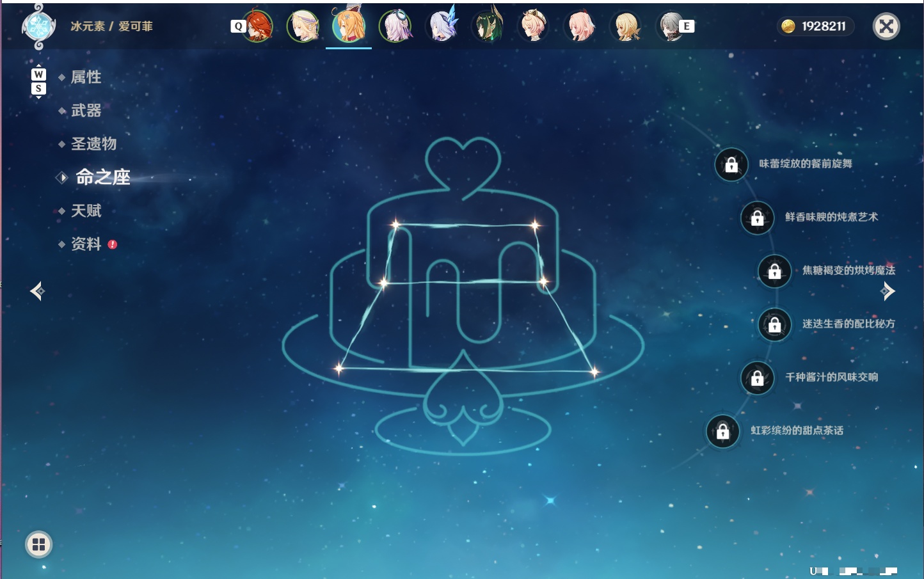Select the blonde character wearing a white headband
The image size is (924, 579).
coord(303,26)
